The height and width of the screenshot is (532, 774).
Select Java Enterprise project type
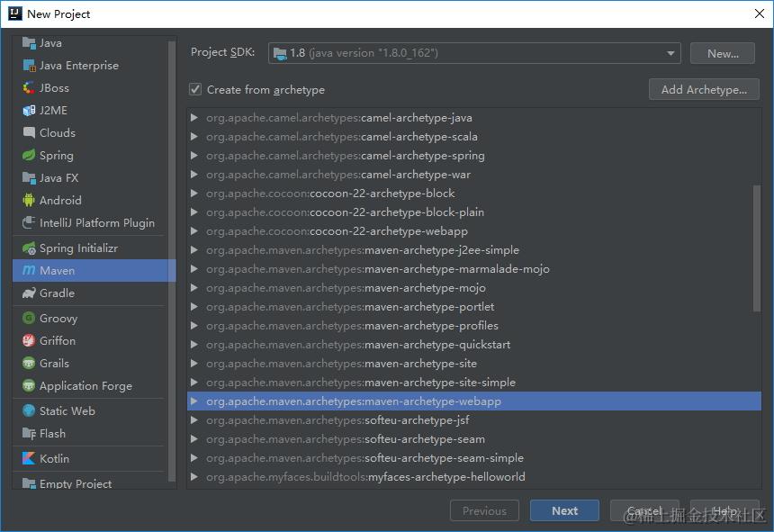(x=90, y=65)
